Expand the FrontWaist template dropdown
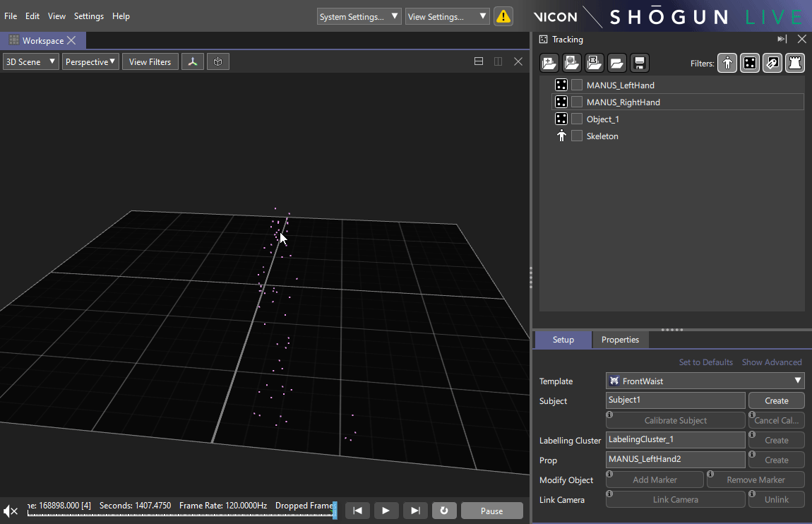The width and height of the screenshot is (812, 524). click(x=705, y=381)
